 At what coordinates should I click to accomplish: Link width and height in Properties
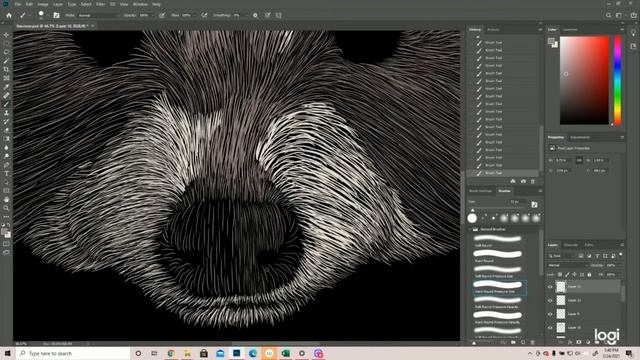[x=579, y=160]
